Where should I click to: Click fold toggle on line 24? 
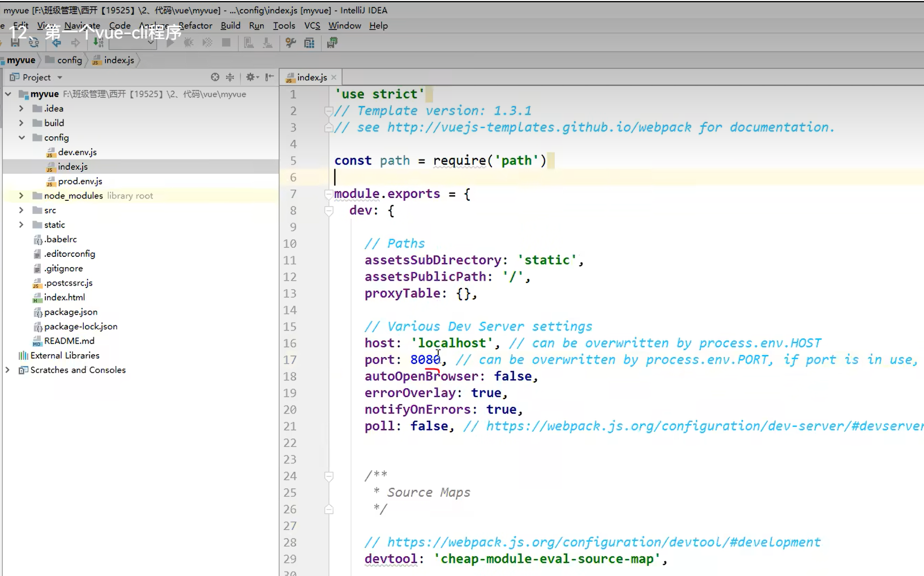[328, 476]
